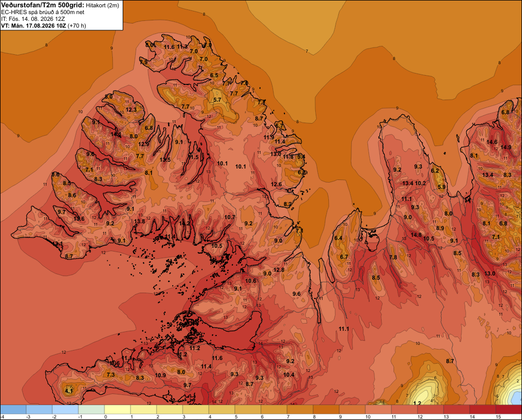The image size is (522, 420).
Task: Click the VT: Mán. 17.08.2026 10Z valid time
Action: 33,26
